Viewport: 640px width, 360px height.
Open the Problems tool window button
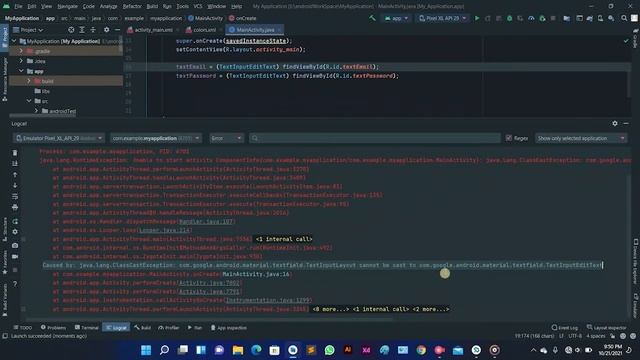pyautogui.click(x=53, y=327)
